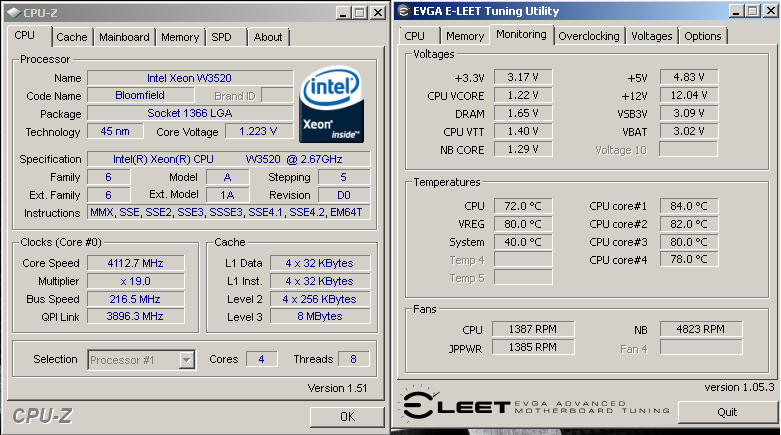Click the Specification field with W3520 @ 2.67GHz
Screen dimensions: 781x435
point(229,159)
